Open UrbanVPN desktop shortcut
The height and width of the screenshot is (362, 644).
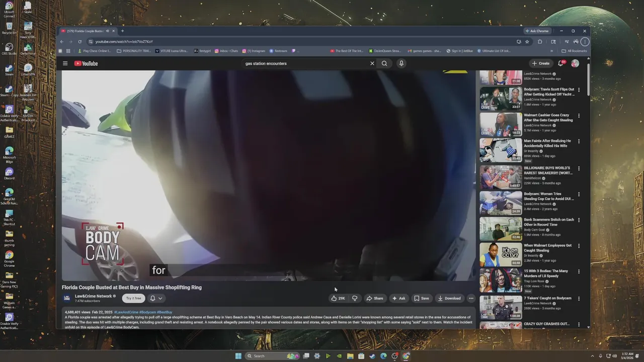point(28,70)
